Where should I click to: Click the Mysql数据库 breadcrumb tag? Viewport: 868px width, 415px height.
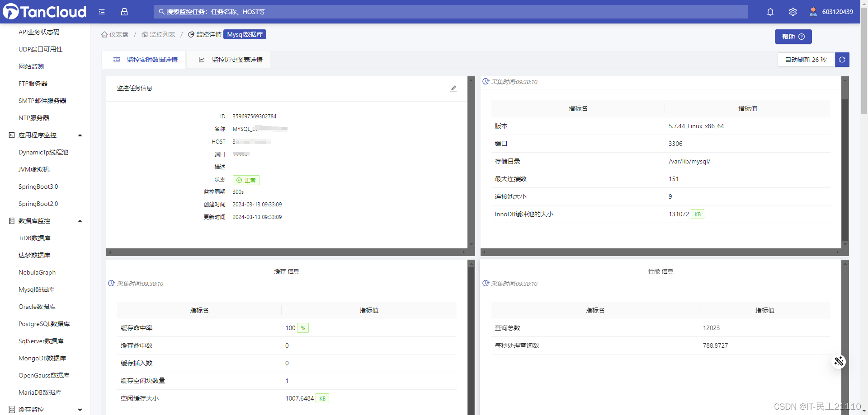(x=245, y=34)
